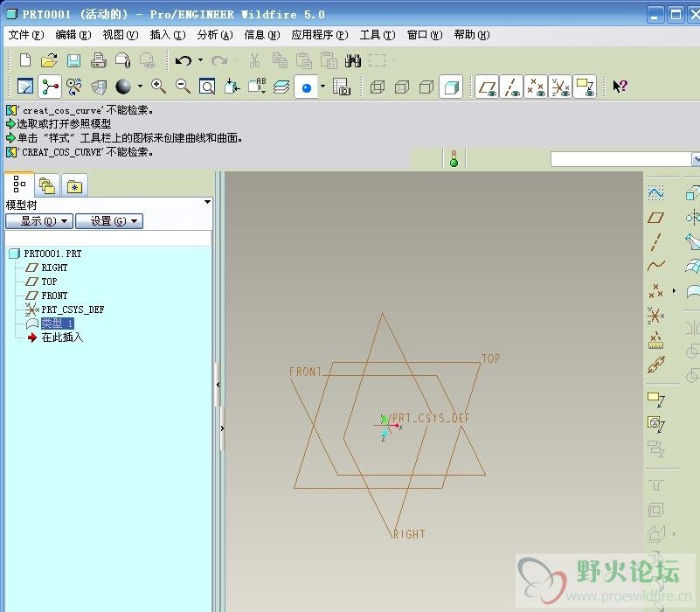Image resolution: width=700 pixels, height=612 pixels.
Task: Switch to the Folder Browser navigator tab
Action: (x=47, y=186)
